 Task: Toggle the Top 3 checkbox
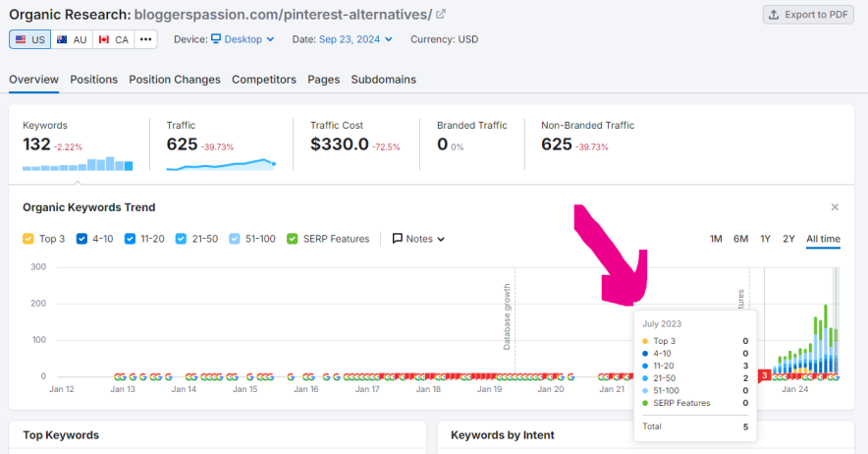point(28,239)
